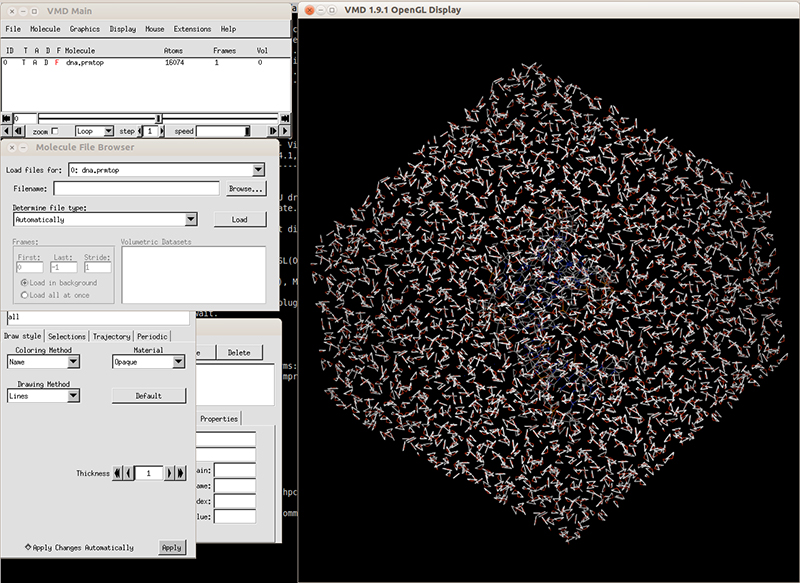Expand the Determine file type dropdown

190,219
